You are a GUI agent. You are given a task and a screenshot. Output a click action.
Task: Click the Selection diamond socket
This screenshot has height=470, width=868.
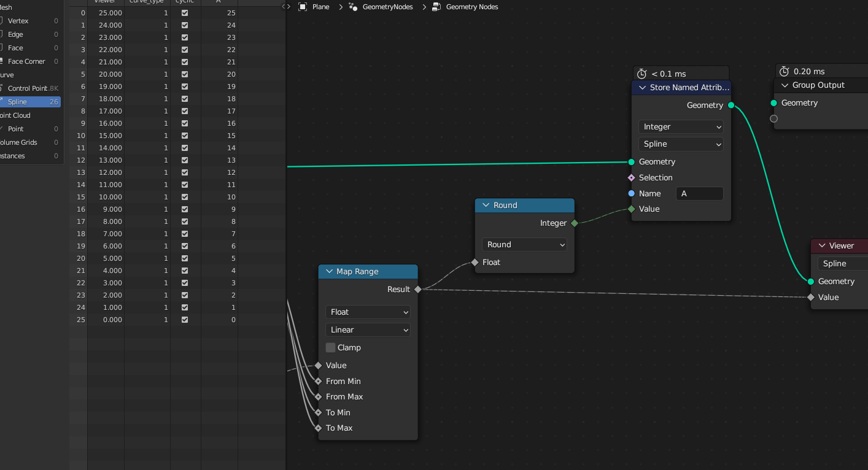pyautogui.click(x=632, y=178)
